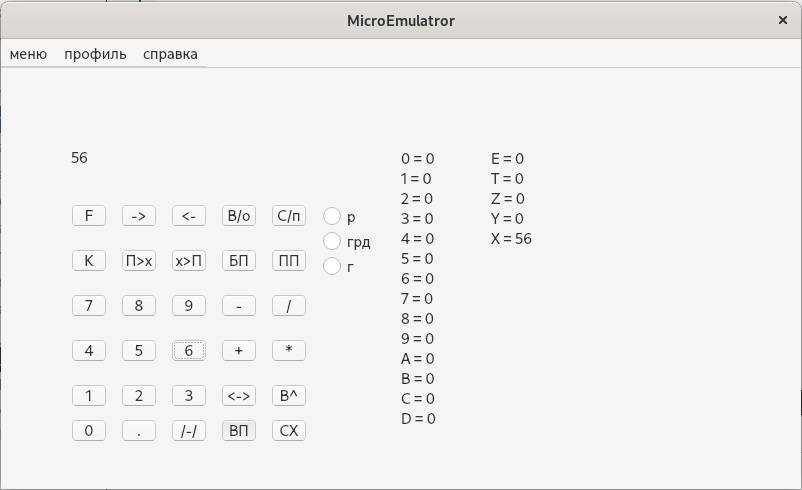Click the display value 56

point(79,158)
